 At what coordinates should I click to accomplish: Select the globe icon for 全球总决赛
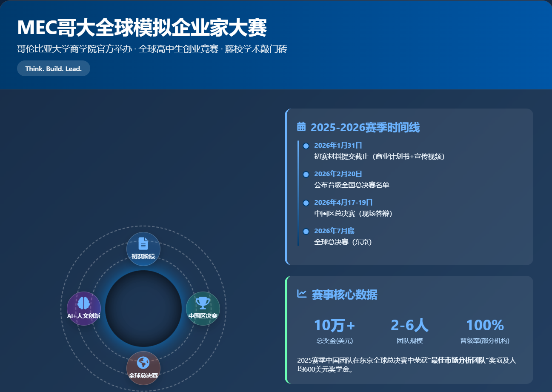pos(143,363)
